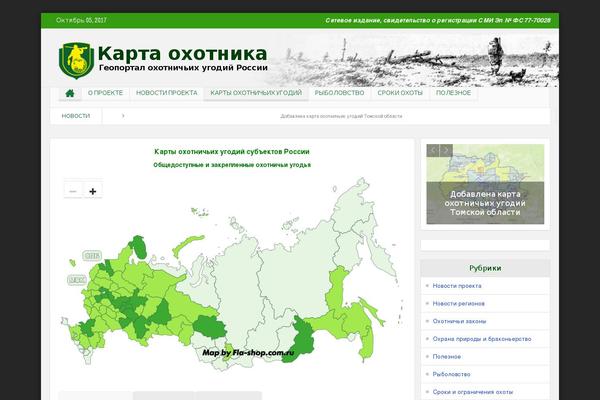This screenshot has height=400, width=600.
Task: Open Сроки и ограничения охоты link
Action: click(x=473, y=392)
